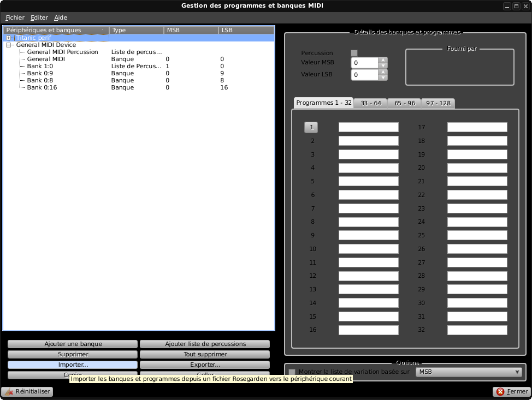Open the Editer menu
Screen dimensions: 532x400
coord(39,17)
